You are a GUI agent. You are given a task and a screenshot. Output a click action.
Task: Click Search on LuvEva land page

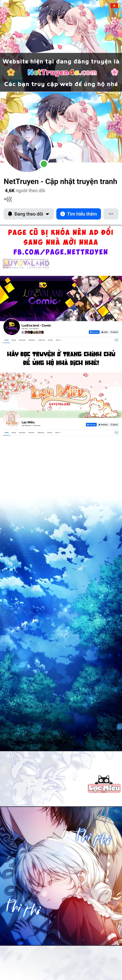pyautogui.click(x=114, y=332)
